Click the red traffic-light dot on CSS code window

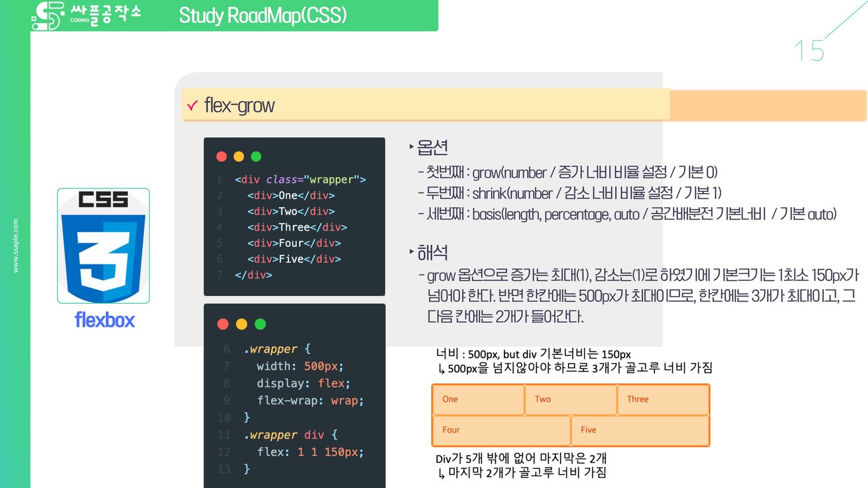(222, 323)
